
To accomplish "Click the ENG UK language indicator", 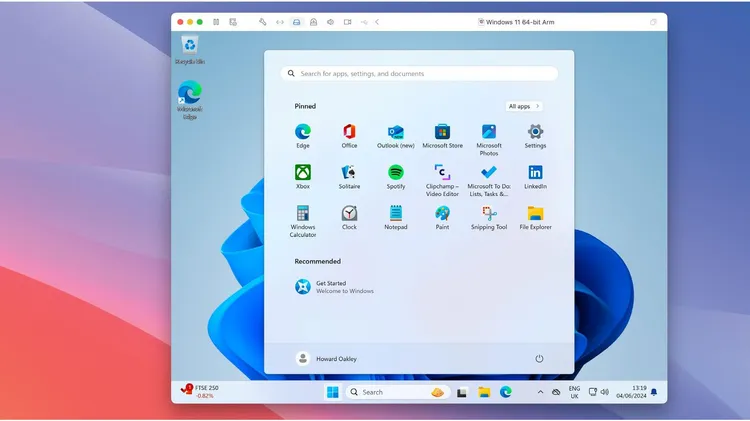I will click(x=574, y=392).
